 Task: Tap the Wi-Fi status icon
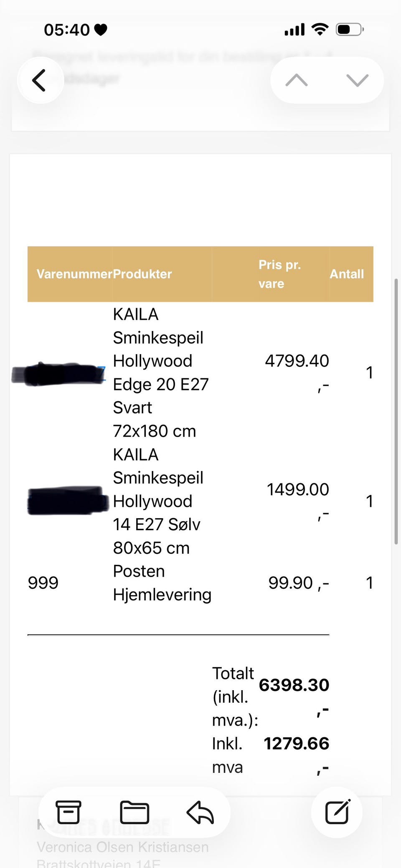(320, 30)
